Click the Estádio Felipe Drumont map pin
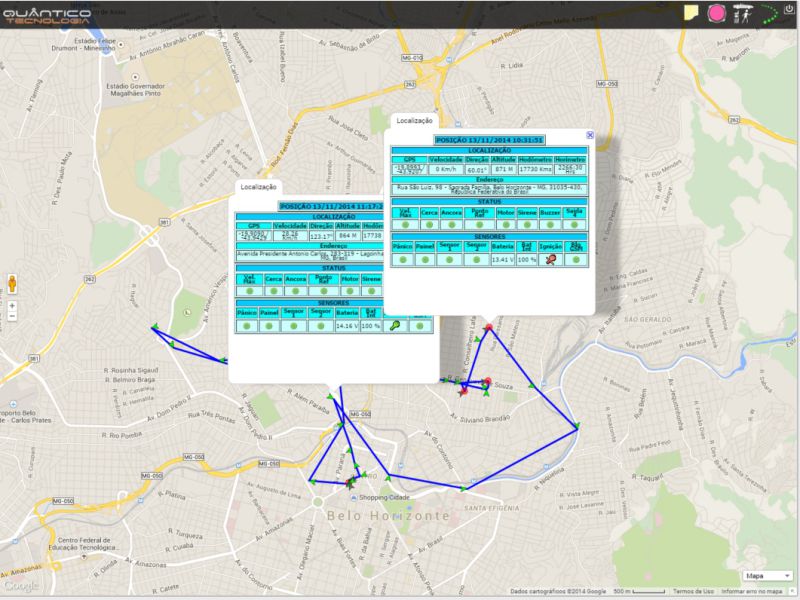The width and height of the screenshot is (800, 600). click(121, 45)
